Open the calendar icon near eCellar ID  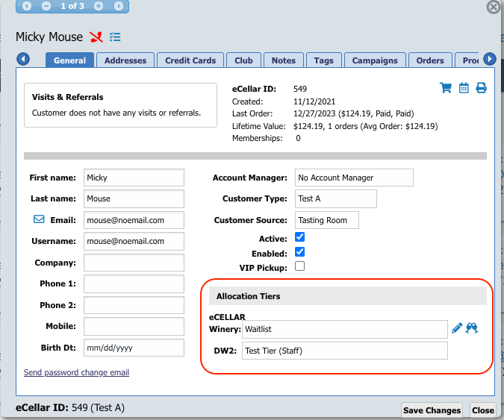click(x=464, y=88)
